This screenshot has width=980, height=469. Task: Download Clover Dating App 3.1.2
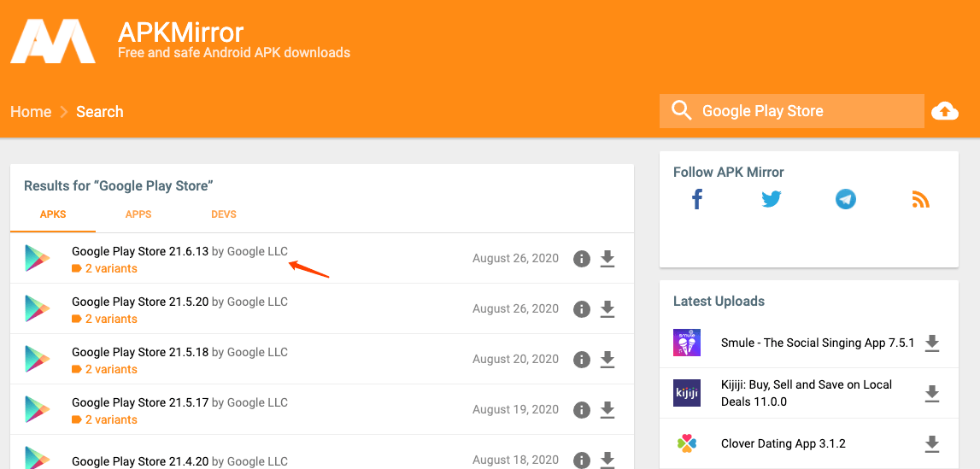[932, 444]
